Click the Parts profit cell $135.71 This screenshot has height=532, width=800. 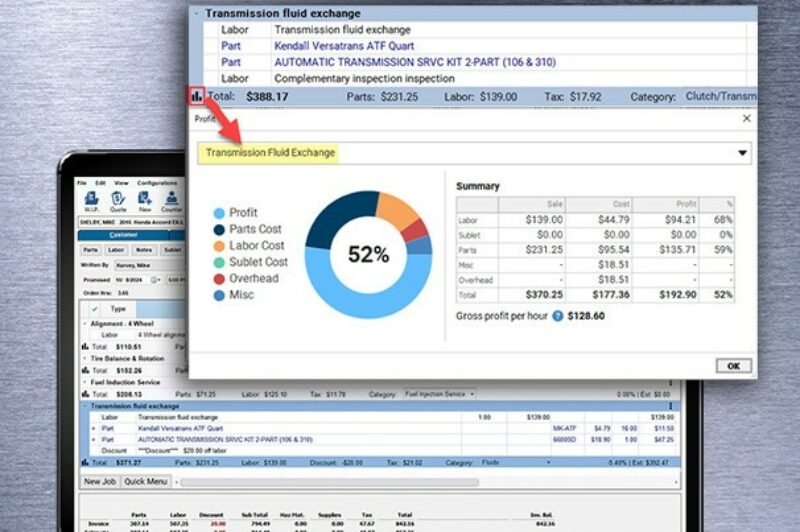665,250
